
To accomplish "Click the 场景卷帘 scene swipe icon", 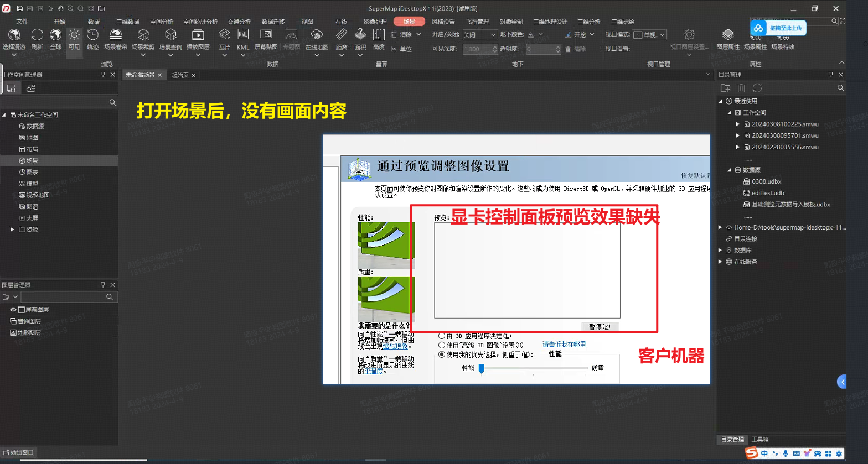I will pyautogui.click(x=116, y=35).
